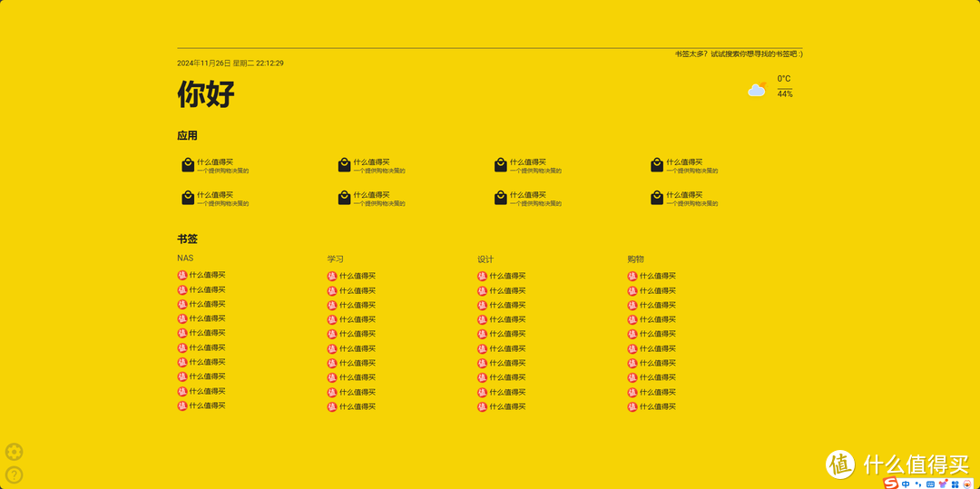Open the last app tile in second row
Screen dimensions: 980x489
[684, 198]
